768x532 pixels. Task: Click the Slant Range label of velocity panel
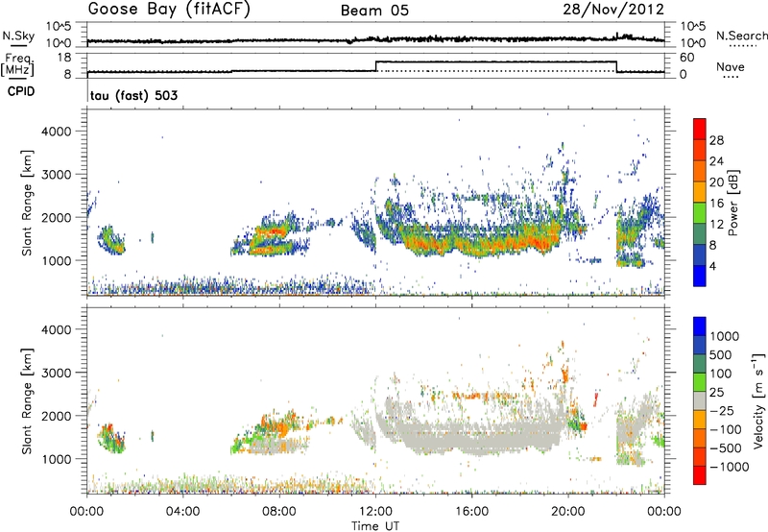27,401
